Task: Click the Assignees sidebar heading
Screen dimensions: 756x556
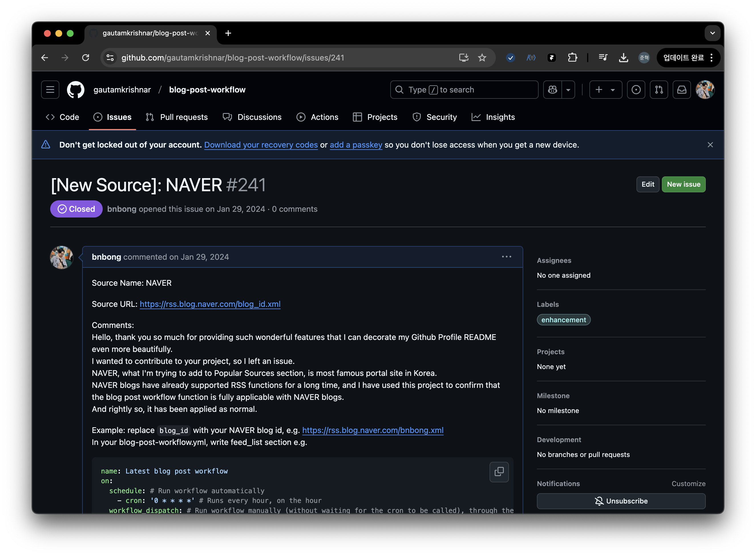Action: pos(554,261)
